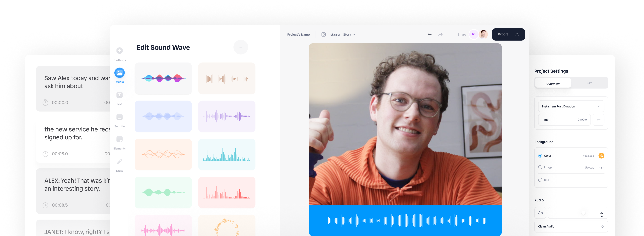
Task: Click the 'Saw Alex today' transcript card
Action: 73,89
